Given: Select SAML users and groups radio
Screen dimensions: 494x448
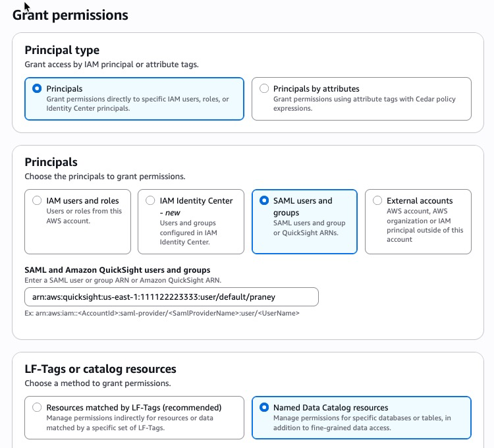Looking at the screenshot, I should 264,200.
